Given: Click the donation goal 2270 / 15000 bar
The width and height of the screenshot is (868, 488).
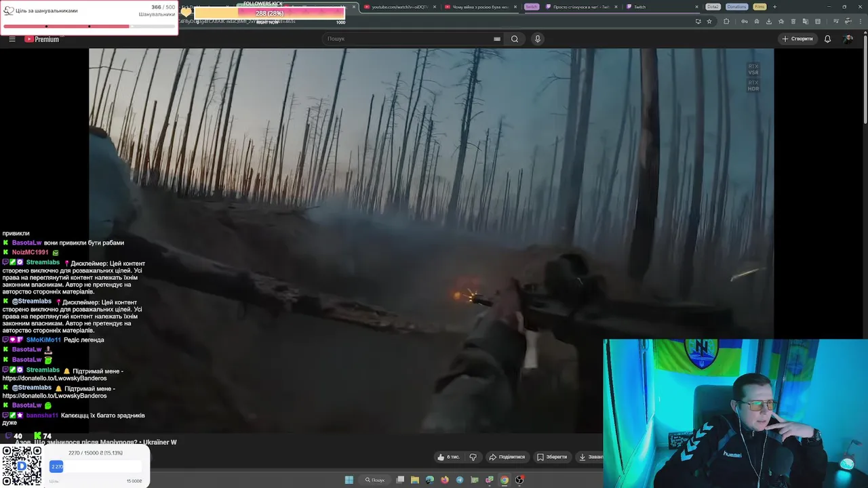Looking at the screenshot, I should click(x=95, y=466).
